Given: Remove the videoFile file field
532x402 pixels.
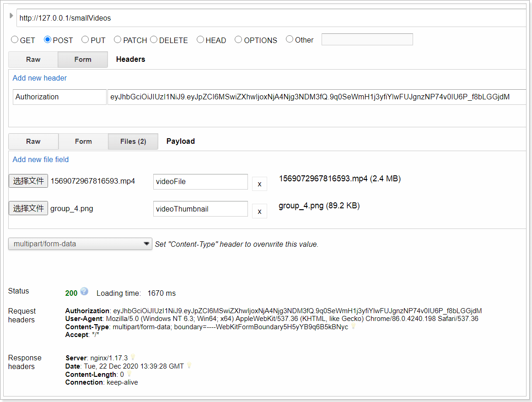Looking at the screenshot, I should click(x=259, y=184).
